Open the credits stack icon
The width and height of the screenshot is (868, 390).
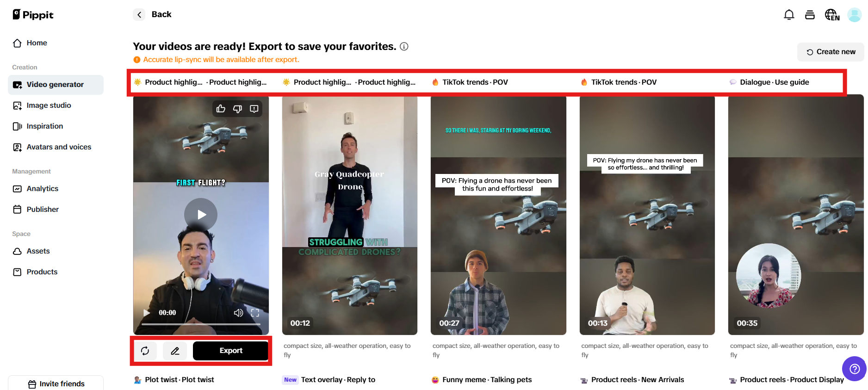coord(810,15)
